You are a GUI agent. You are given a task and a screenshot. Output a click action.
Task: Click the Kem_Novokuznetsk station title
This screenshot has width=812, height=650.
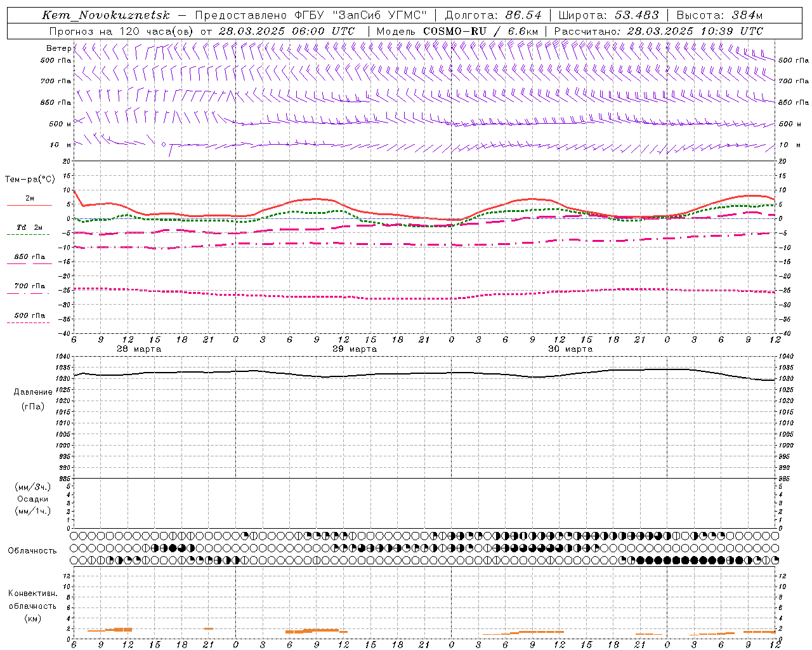[106, 15]
